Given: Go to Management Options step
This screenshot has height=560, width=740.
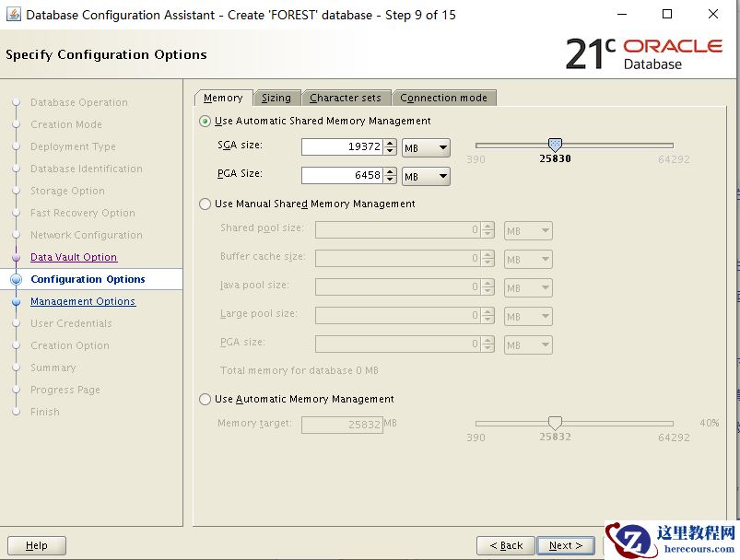Looking at the screenshot, I should tap(83, 301).
